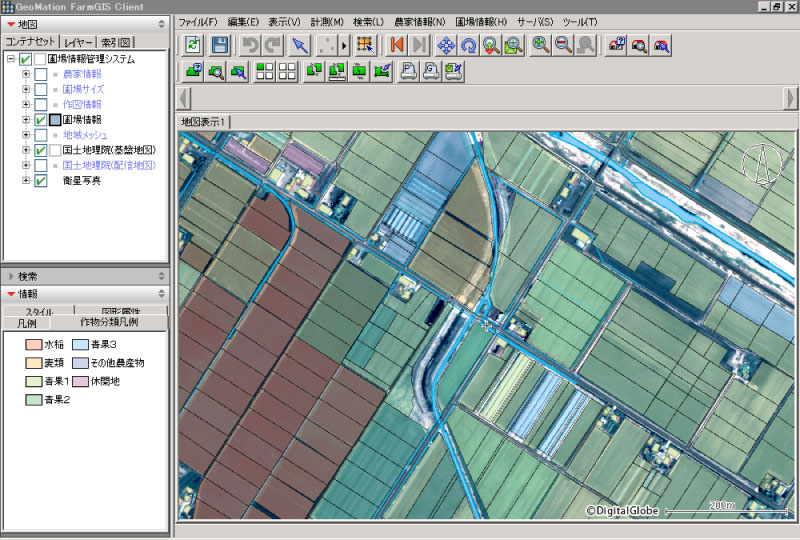Click the magnifier with red down arrow
Viewport: 800px width, 540px height.
491,45
